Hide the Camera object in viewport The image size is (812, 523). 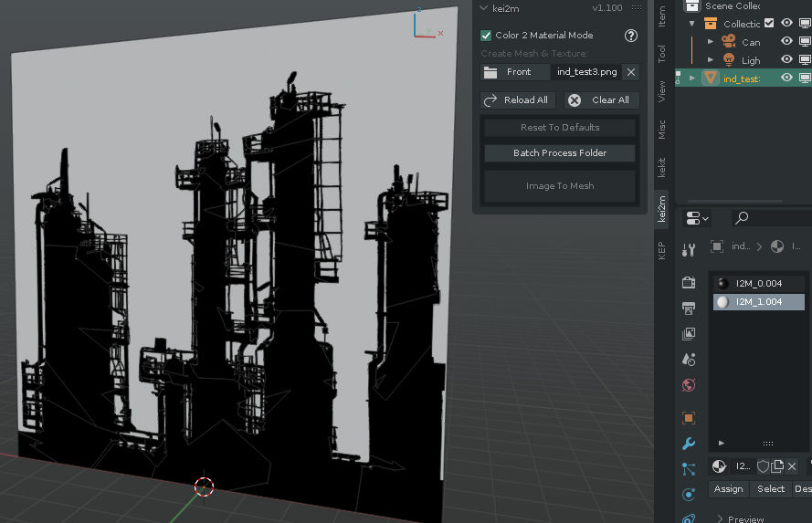pyautogui.click(x=786, y=42)
